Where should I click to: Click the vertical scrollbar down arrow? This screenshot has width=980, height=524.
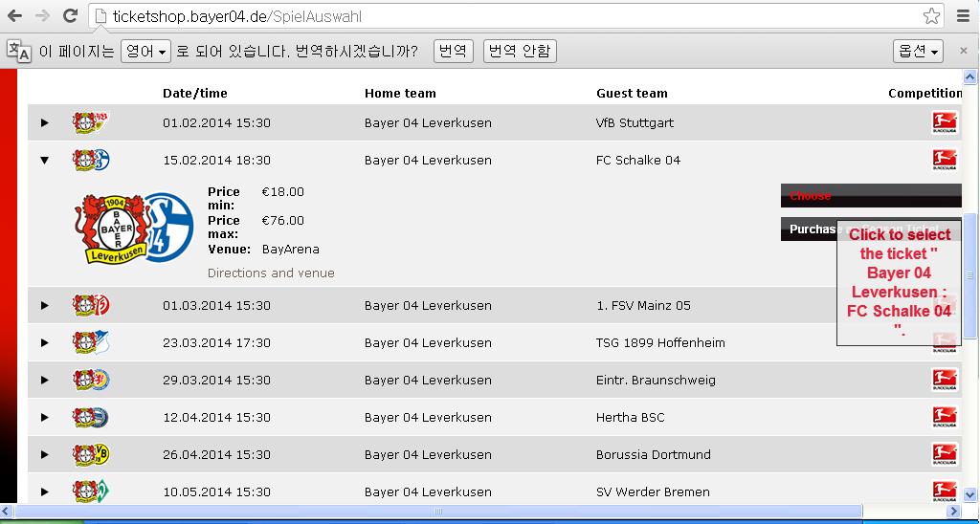(970, 494)
